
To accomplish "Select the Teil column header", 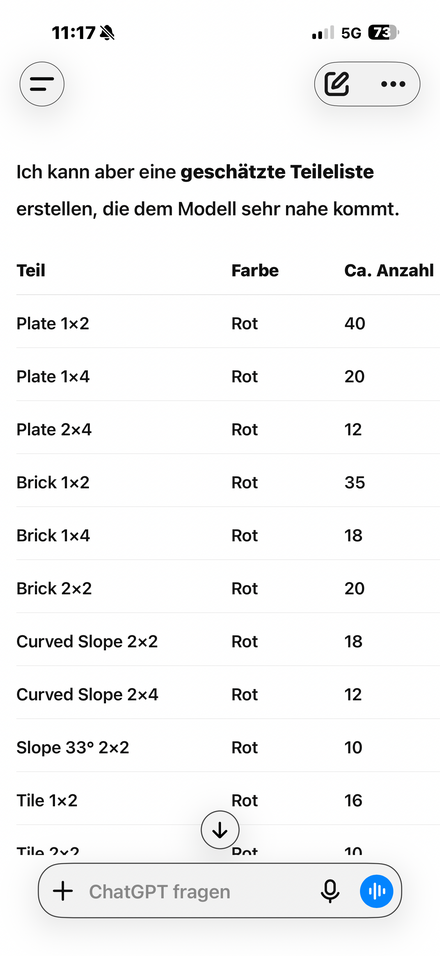I will [31, 270].
